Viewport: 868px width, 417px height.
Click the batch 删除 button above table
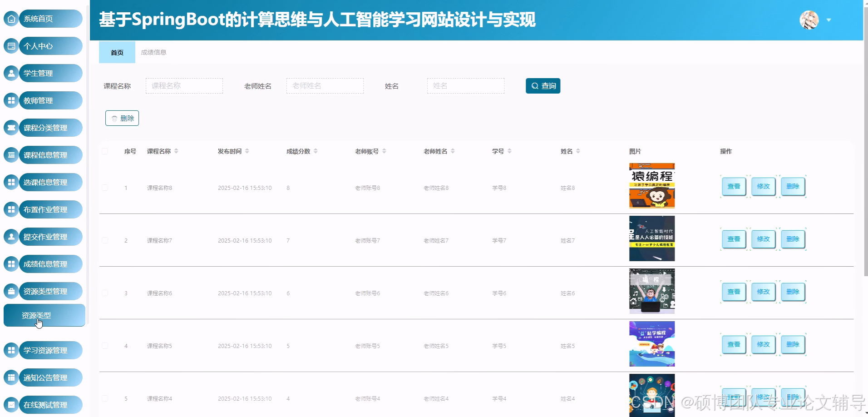[x=122, y=118]
